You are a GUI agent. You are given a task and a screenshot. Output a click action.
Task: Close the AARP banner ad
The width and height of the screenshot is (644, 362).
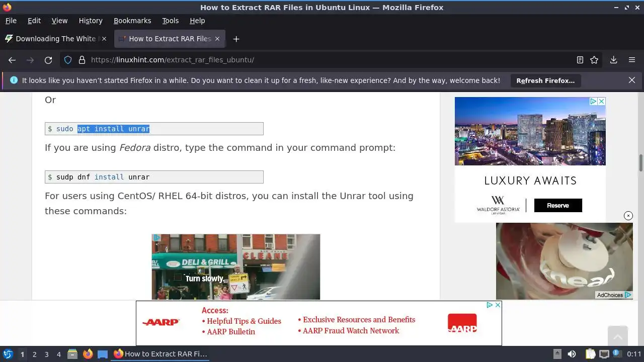[x=498, y=305]
